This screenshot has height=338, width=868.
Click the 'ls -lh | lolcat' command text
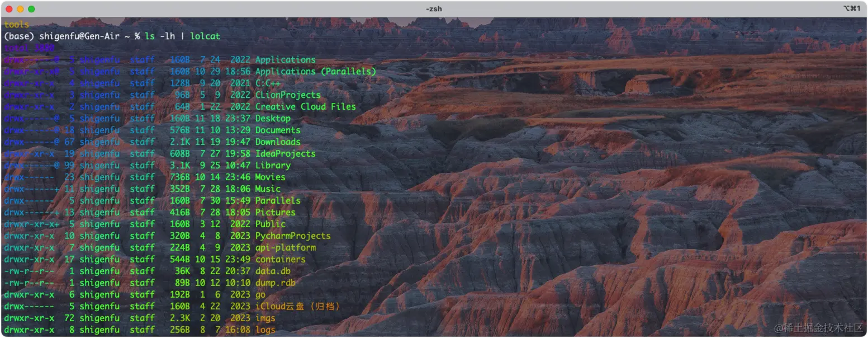point(182,36)
